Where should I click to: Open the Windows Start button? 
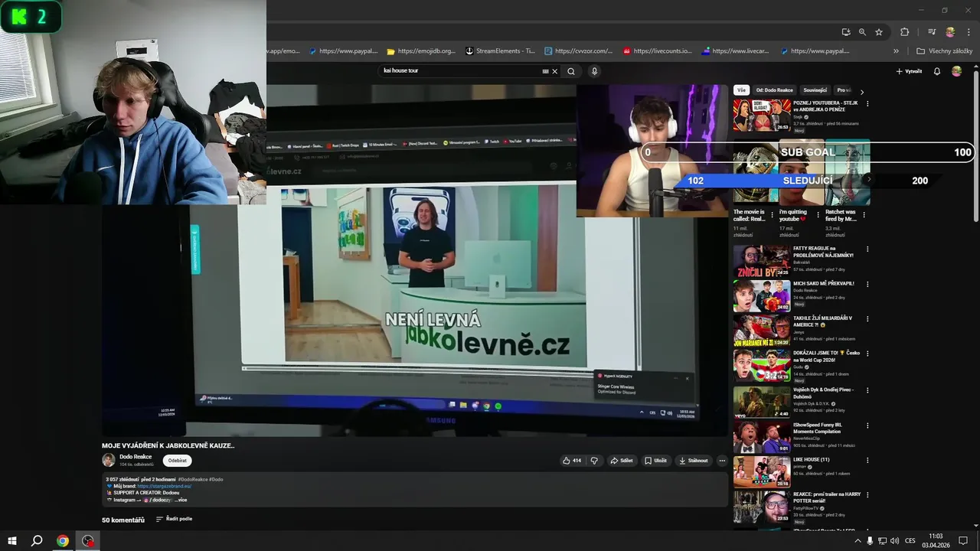[11, 541]
